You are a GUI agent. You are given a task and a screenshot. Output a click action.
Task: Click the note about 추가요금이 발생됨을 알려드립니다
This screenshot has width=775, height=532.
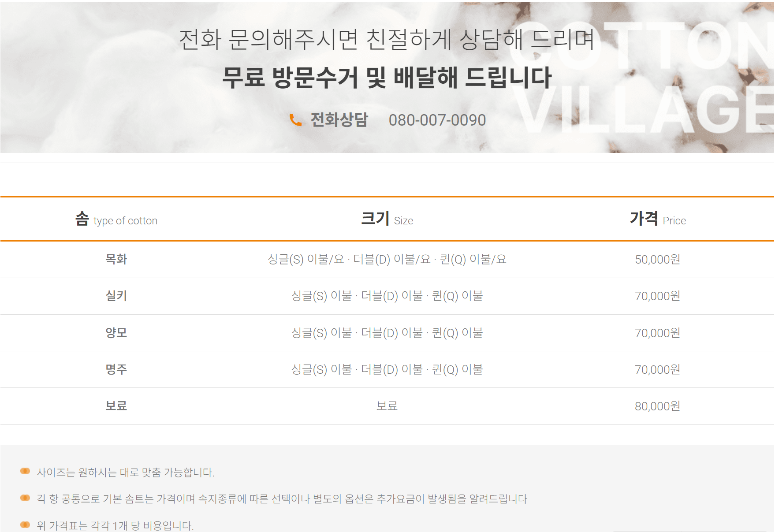pos(282,499)
